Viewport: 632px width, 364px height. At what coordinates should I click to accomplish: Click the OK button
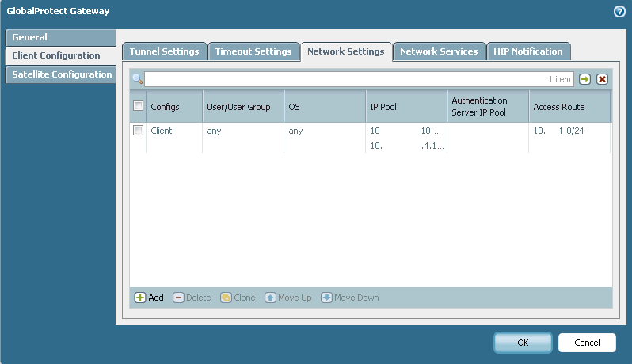click(523, 342)
